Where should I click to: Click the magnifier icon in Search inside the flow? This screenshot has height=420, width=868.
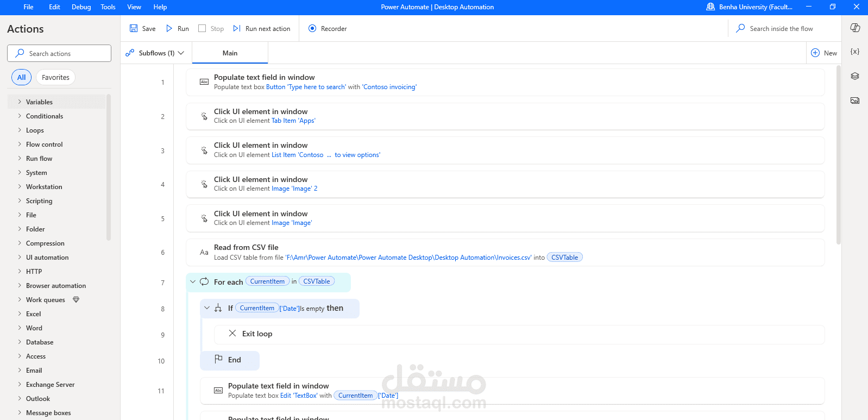(740, 28)
